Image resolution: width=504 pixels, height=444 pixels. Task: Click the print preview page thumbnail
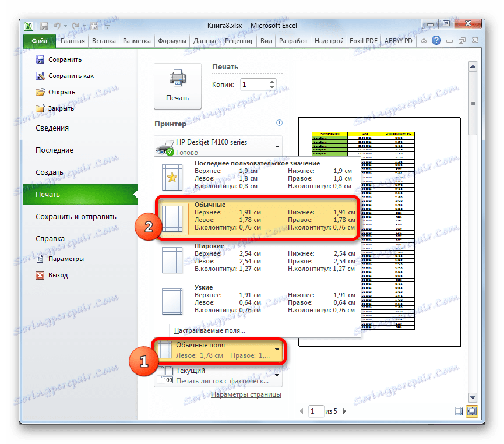379,232
